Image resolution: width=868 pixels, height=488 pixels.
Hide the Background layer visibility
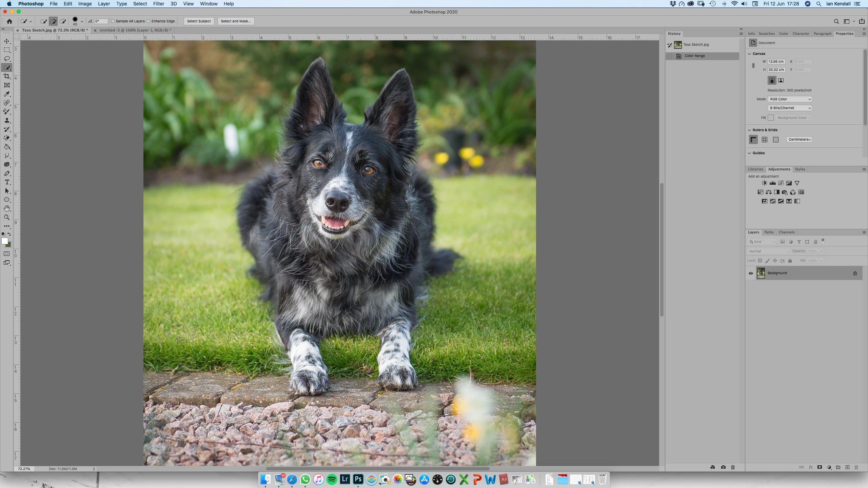[x=751, y=273]
